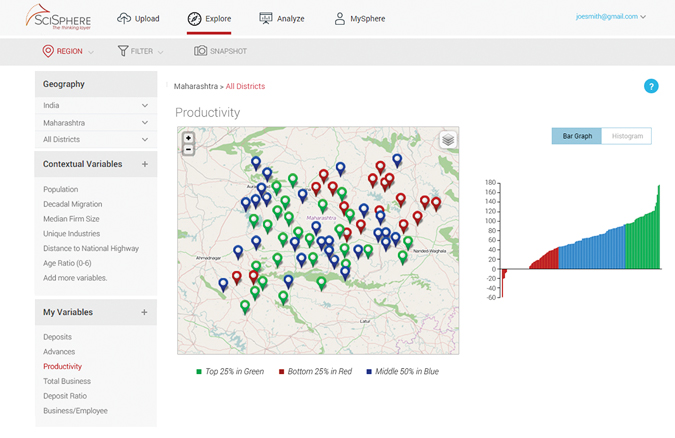Switch to the Explore tab

pos(209,19)
